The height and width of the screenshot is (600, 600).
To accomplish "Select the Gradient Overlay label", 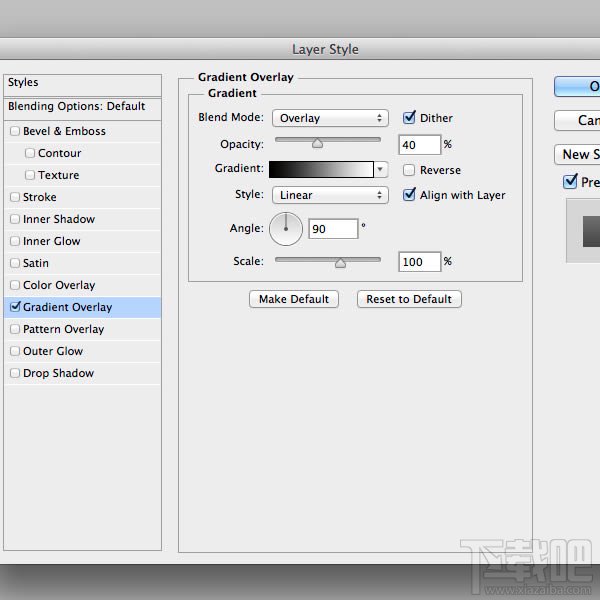I will (x=67, y=307).
